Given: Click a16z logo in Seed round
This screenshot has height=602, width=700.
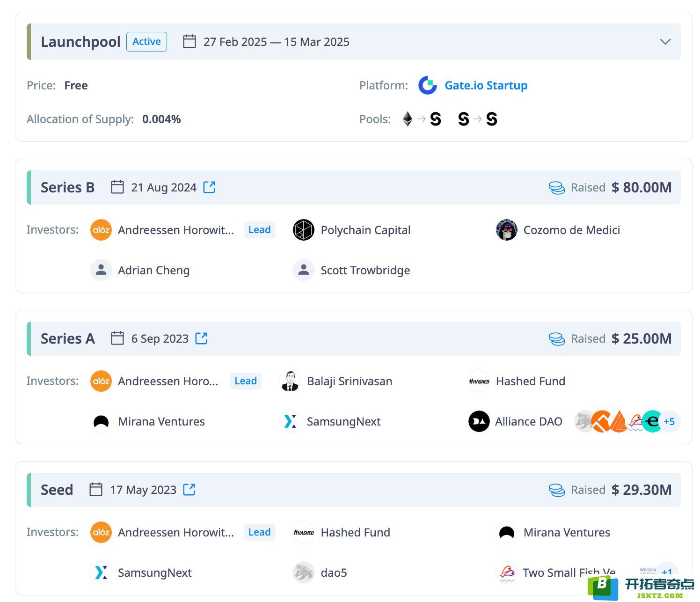Looking at the screenshot, I should coord(101,532).
